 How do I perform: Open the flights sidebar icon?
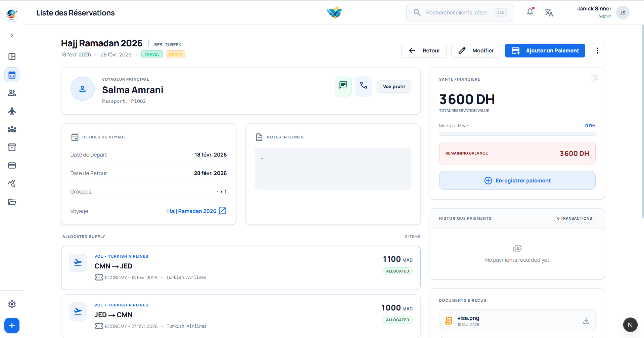pos(12,111)
